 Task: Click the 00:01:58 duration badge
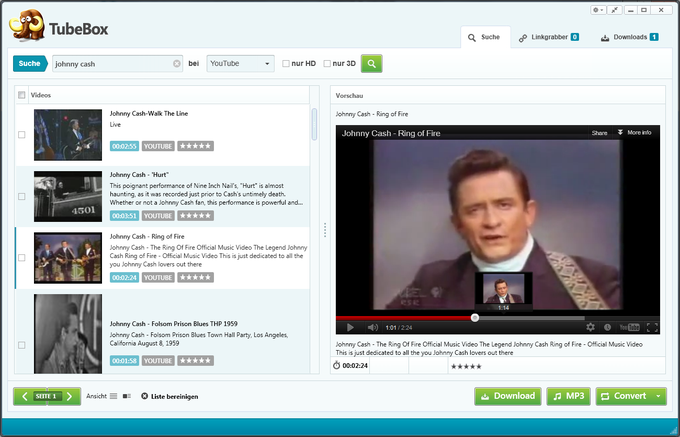pyautogui.click(x=124, y=361)
